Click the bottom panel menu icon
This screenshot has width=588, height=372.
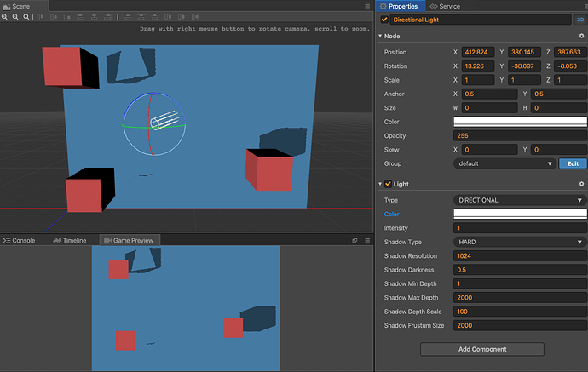[x=366, y=241]
